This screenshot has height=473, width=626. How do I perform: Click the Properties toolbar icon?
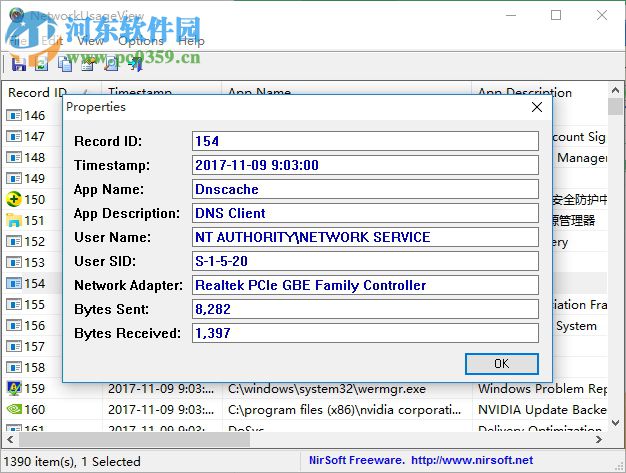(x=88, y=63)
